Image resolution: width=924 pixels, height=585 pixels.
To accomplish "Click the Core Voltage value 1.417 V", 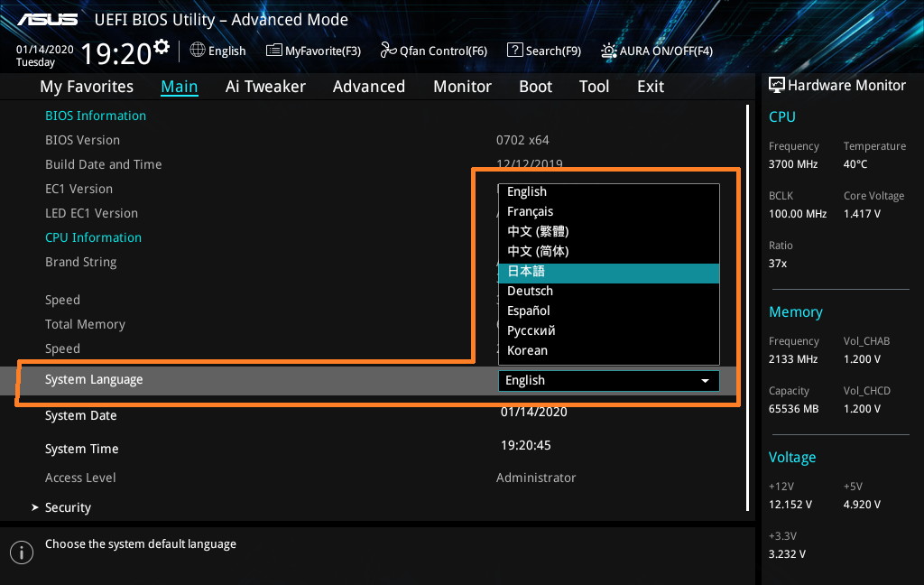I will pyautogui.click(x=862, y=213).
